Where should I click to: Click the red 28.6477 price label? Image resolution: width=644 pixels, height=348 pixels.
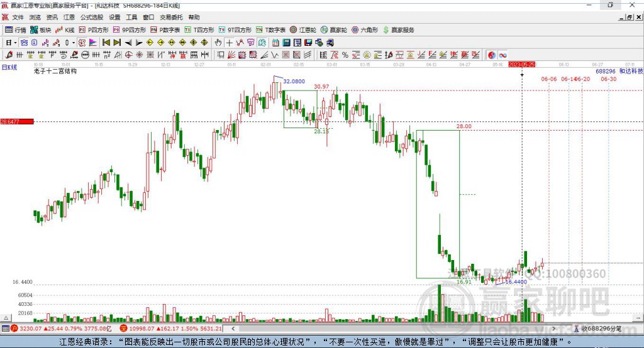point(17,121)
